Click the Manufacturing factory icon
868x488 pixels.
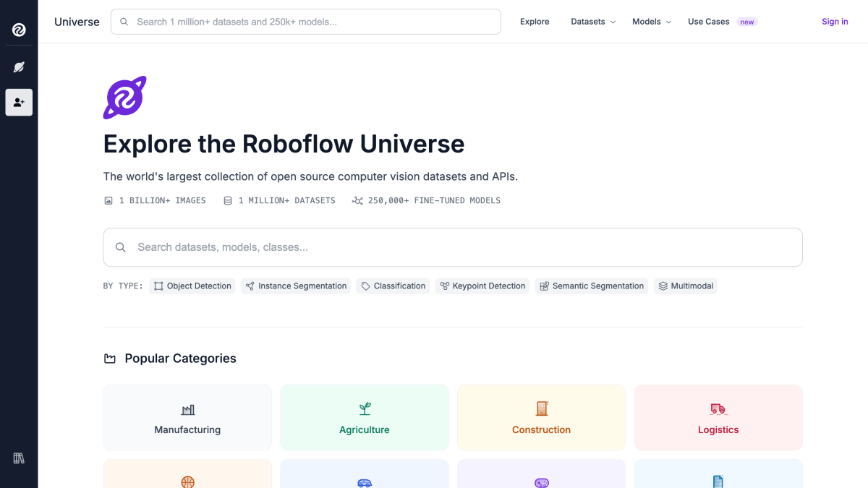coord(188,409)
